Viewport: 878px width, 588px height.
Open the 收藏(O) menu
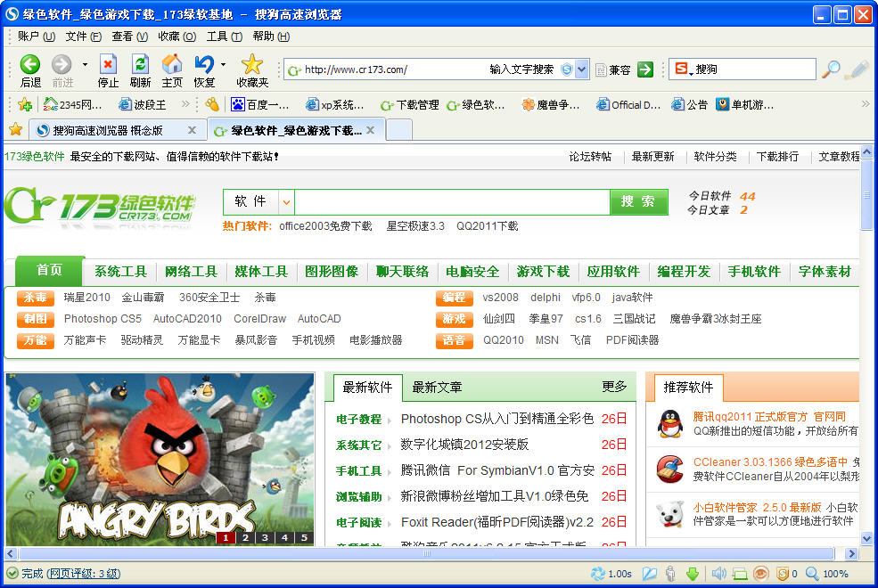coord(177,37)
